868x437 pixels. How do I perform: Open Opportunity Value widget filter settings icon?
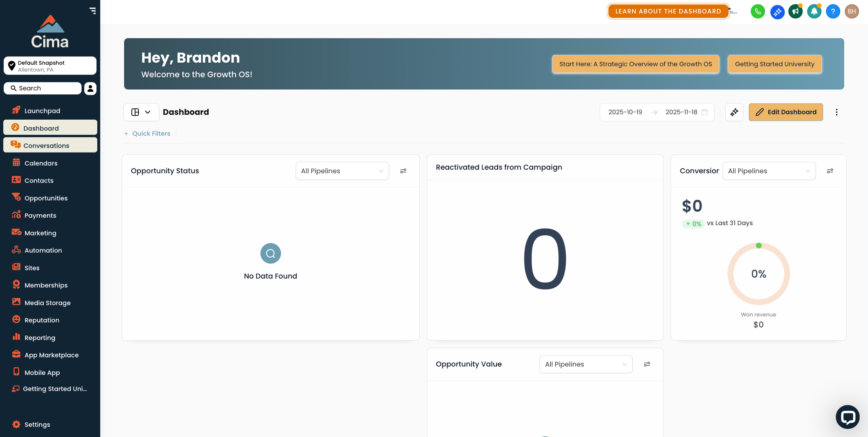coord(647,364)
